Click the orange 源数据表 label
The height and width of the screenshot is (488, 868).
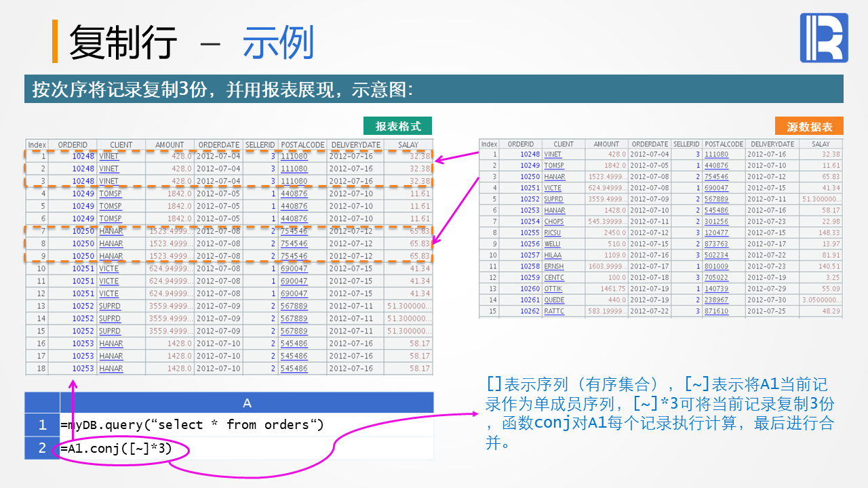coord(809,127)
